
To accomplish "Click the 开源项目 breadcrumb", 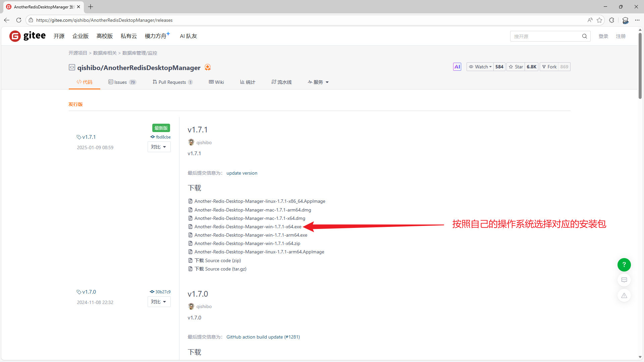I will coord(78,53).
